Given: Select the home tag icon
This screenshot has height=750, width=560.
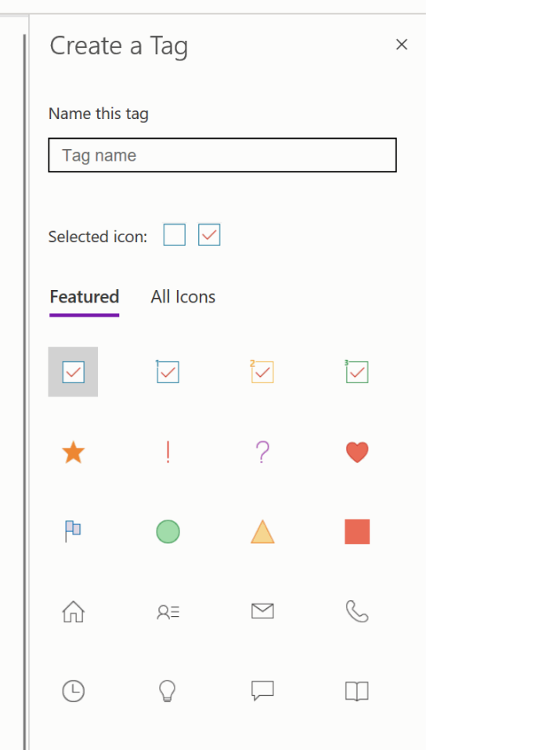Looking at the screenshot, I should (x=73, y=611).
